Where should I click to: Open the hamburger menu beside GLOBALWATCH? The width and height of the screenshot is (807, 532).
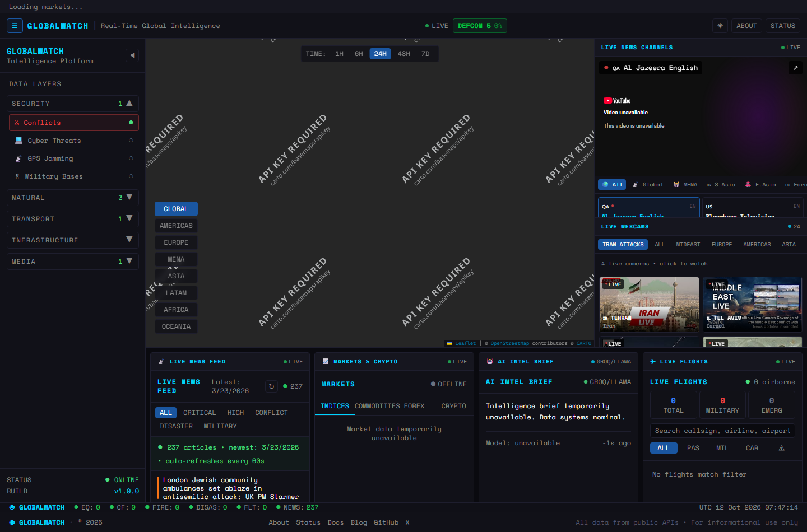point(15,26)
